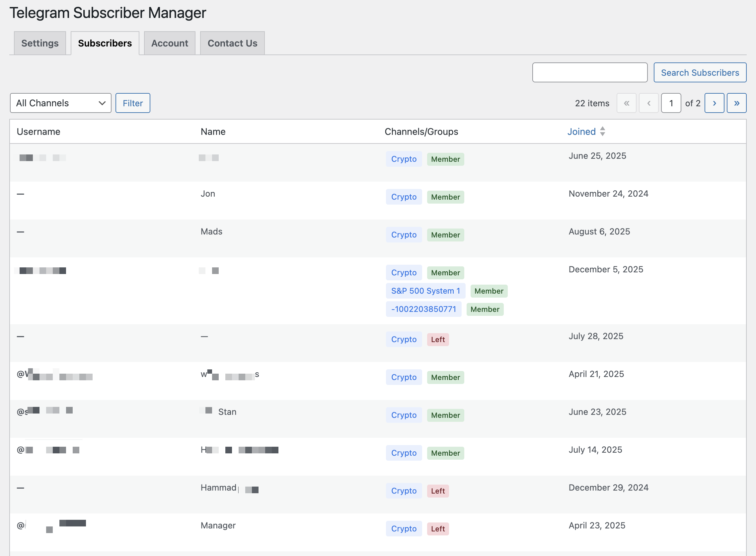Select the Subscribers tab
The width and height of the screenshot is (756, 556).
coord(105,43)
